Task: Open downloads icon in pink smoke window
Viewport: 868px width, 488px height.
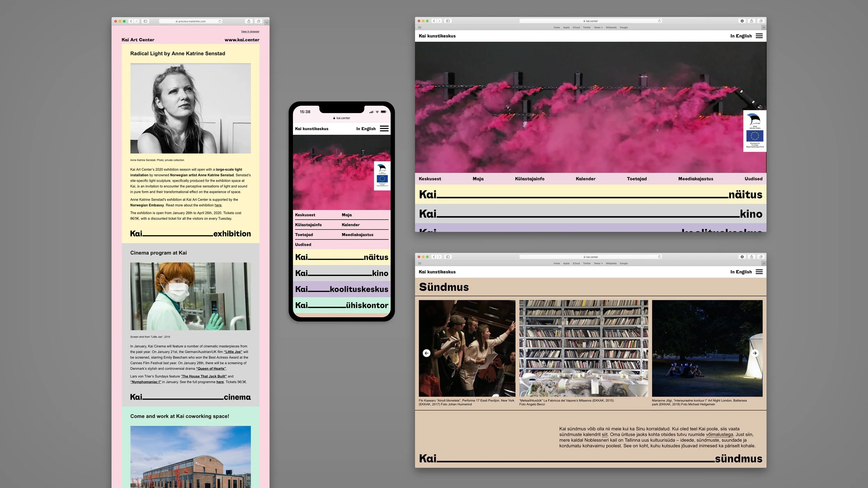Action: [742, 21]
